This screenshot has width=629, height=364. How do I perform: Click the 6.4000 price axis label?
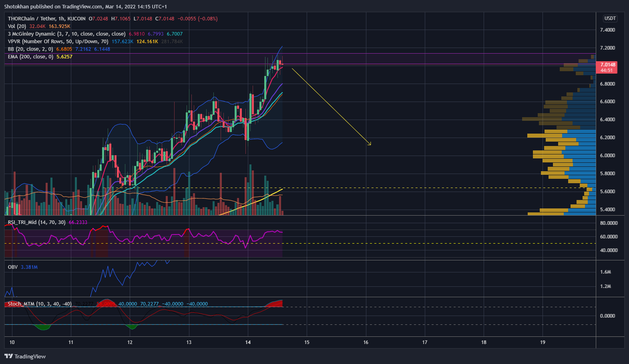coord(607,120)
